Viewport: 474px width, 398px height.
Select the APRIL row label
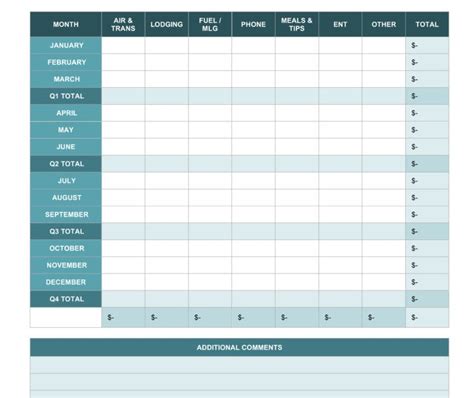[66, 113]
